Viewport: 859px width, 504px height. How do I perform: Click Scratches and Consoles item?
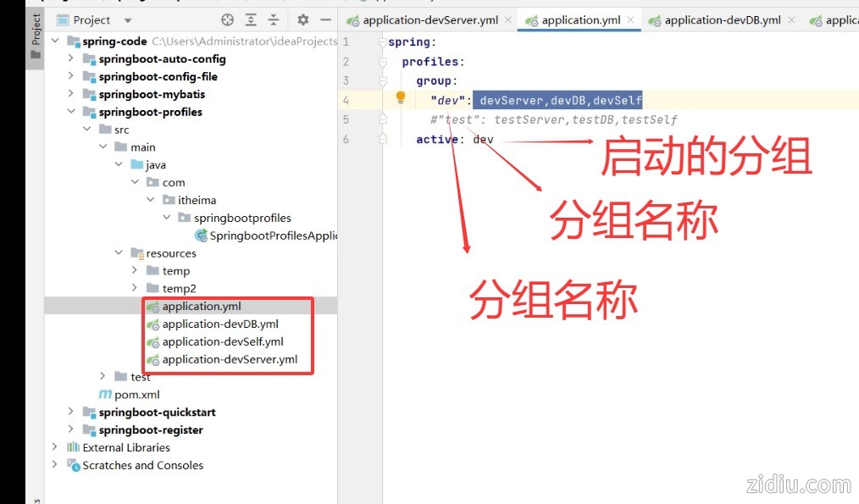pos(142,465)
